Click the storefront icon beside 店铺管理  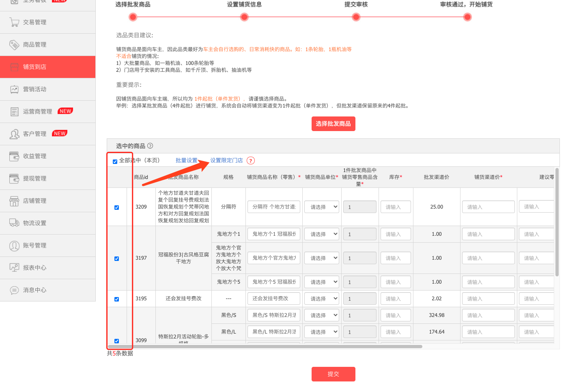coord(14,201)
